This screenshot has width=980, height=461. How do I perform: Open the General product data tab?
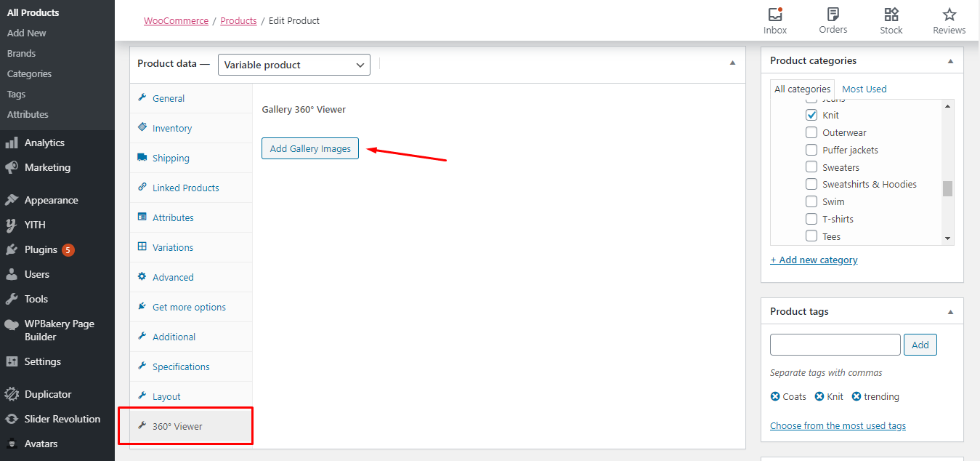pos(191,98)
